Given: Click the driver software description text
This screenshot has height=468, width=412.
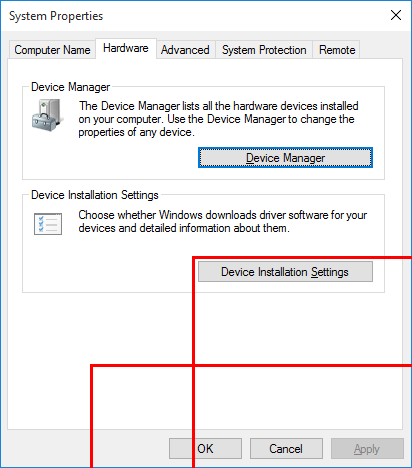Looking at the screenshot, I should [x=223, y=221].
